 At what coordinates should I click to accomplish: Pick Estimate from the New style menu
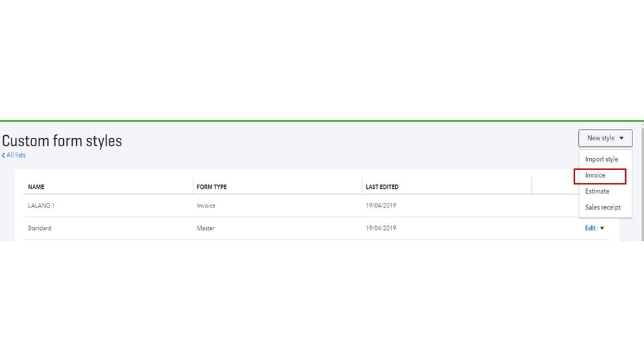point(597,191)
